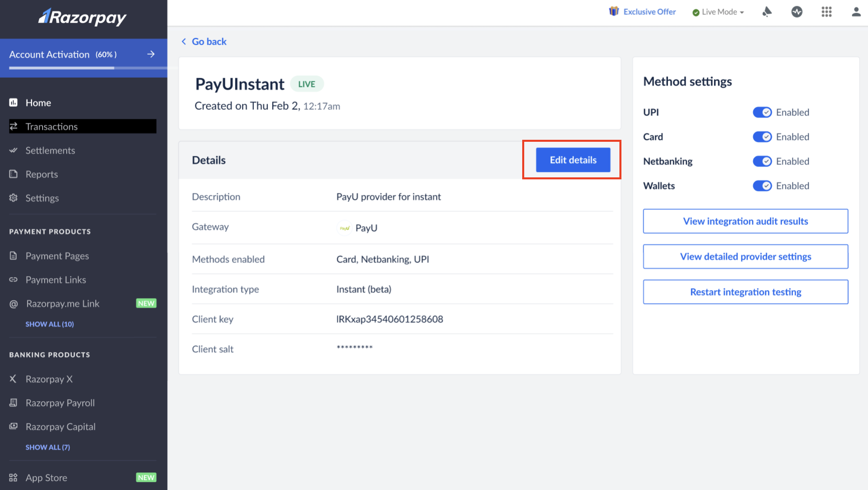Click the App Store grid icon
This screenshot has width=868, height=490.
[14, 477]
